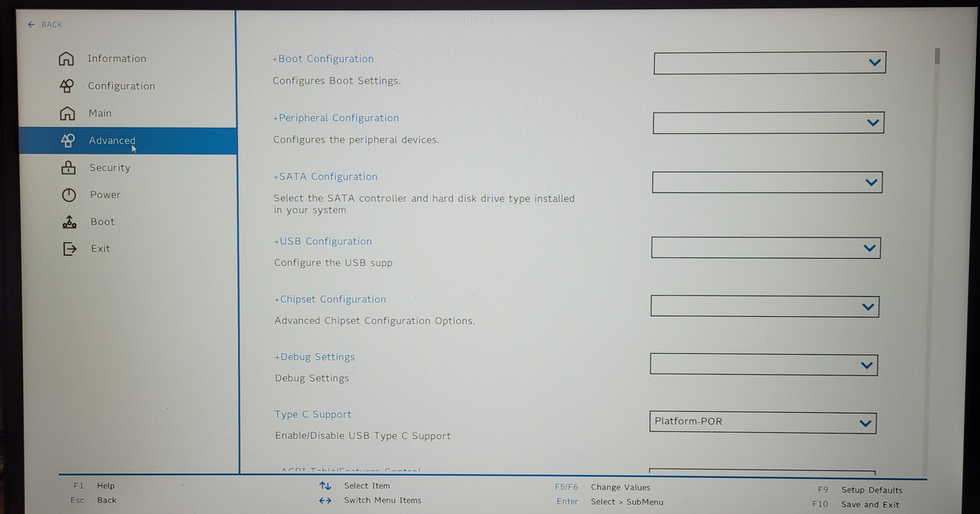Click the padlock icon beside Security
The image size is (980, 514).
68,168
